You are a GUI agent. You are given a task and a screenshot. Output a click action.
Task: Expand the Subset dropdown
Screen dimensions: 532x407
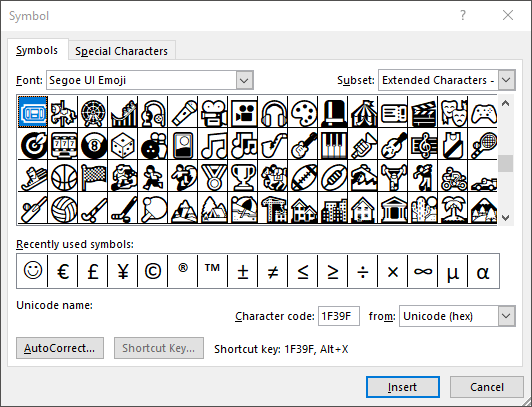[506, 80]
